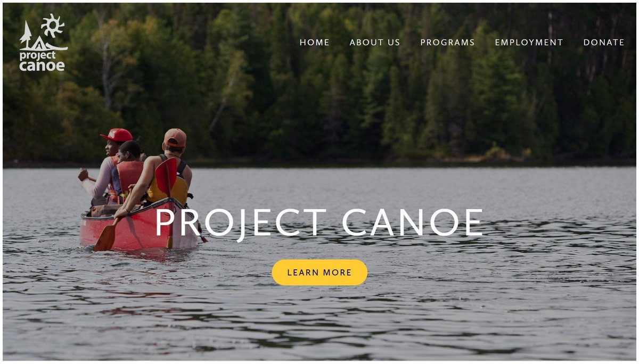This screenshot has height=364, width=639.
Task: Click the red paddle blade held upright
Action: [166, 176]
